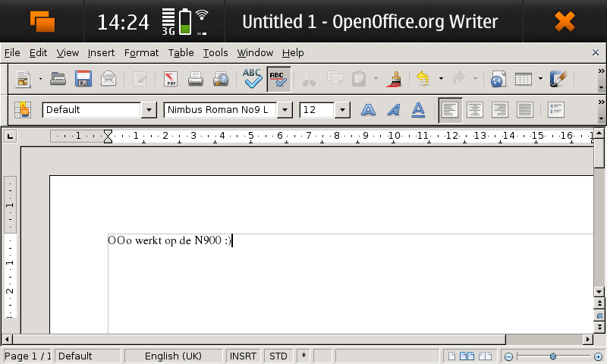Run Spelling and Grammar check

point(253,79)
